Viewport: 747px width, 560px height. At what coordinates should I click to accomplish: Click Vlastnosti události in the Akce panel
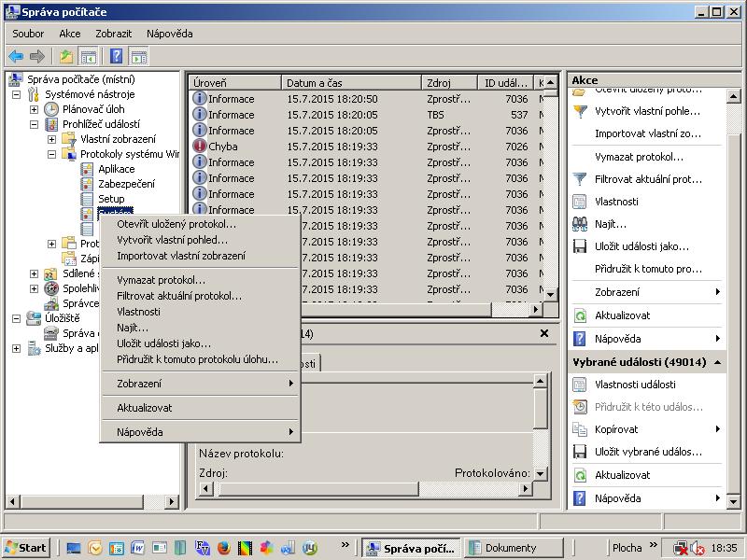pyautogui.click(x=635, y=385)
